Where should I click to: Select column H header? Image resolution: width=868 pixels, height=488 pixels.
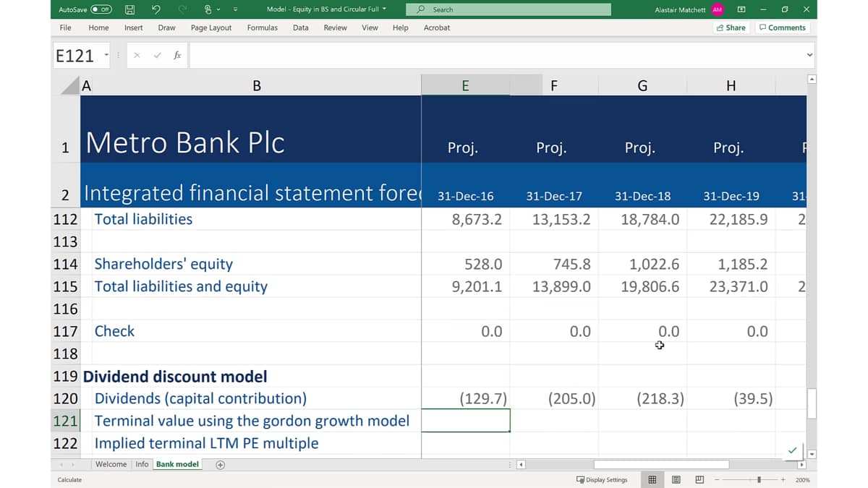[731, 86]
